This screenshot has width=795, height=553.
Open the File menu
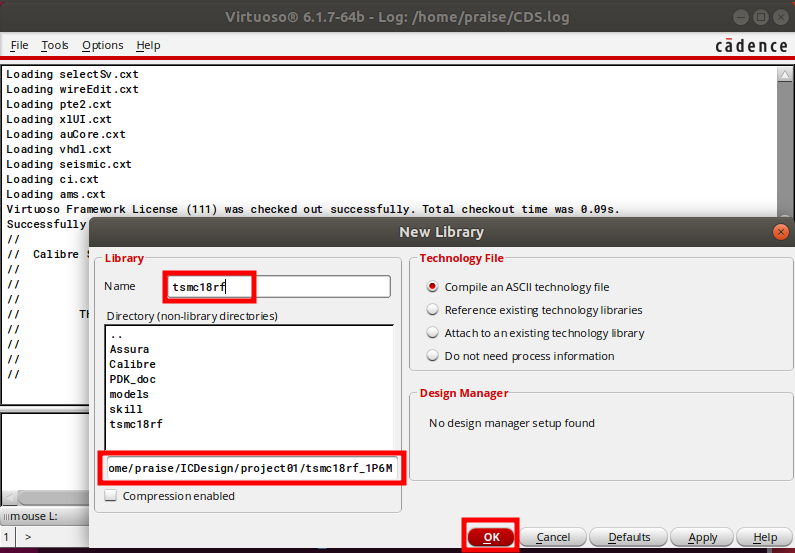point(19,46)
